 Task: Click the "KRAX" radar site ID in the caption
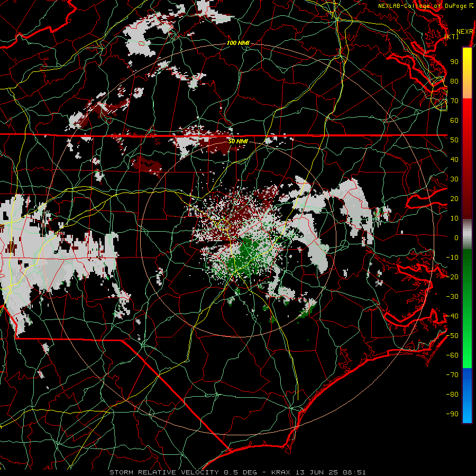(x=281, y=472)
